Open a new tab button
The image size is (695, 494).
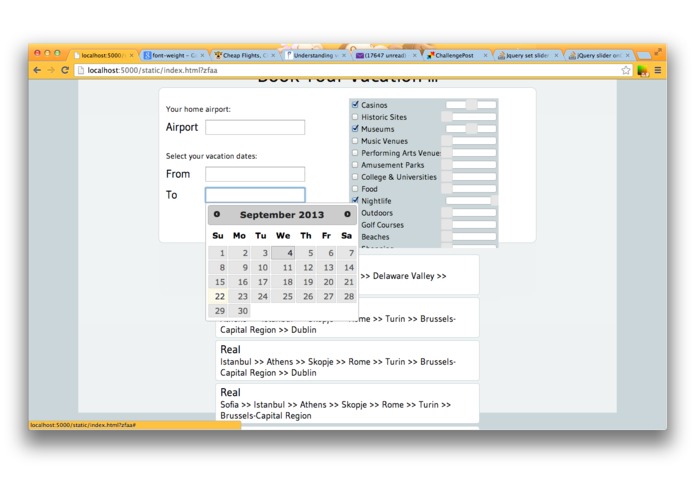pos(644,55)
